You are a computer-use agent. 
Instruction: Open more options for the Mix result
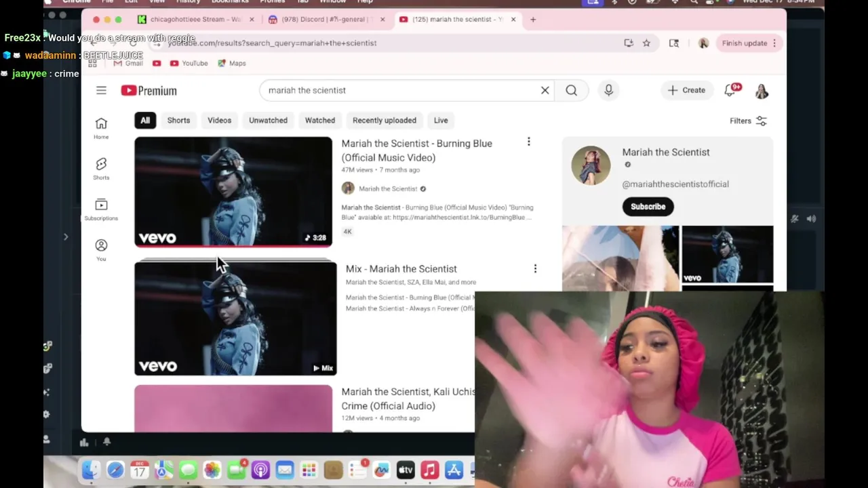coord(535,268)
